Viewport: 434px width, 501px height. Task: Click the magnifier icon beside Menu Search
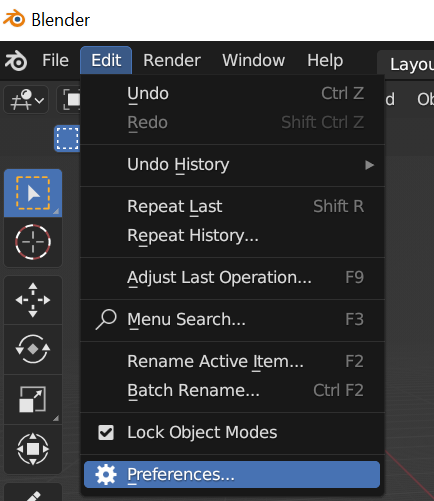coord(106,319)
